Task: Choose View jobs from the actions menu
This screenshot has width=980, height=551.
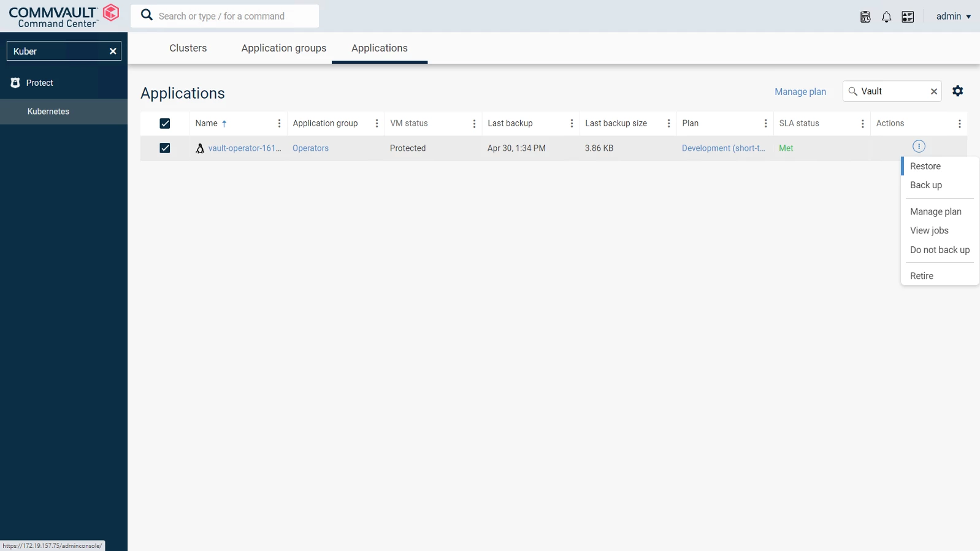Action: tap(939, 230)
